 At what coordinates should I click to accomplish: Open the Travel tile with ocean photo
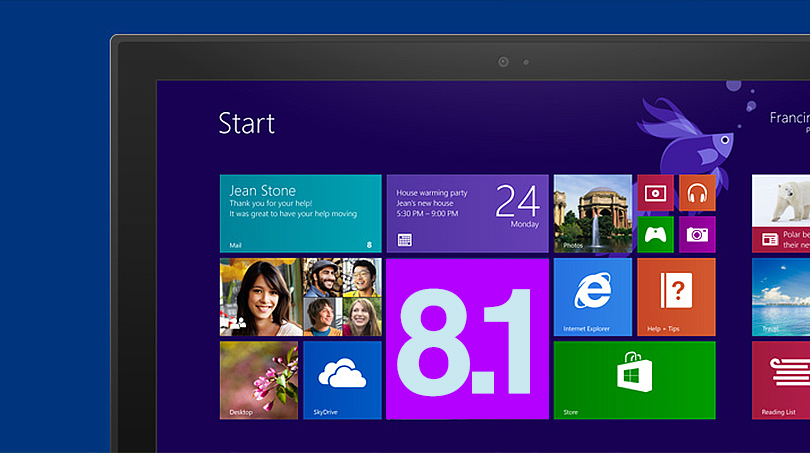point(781,296)
